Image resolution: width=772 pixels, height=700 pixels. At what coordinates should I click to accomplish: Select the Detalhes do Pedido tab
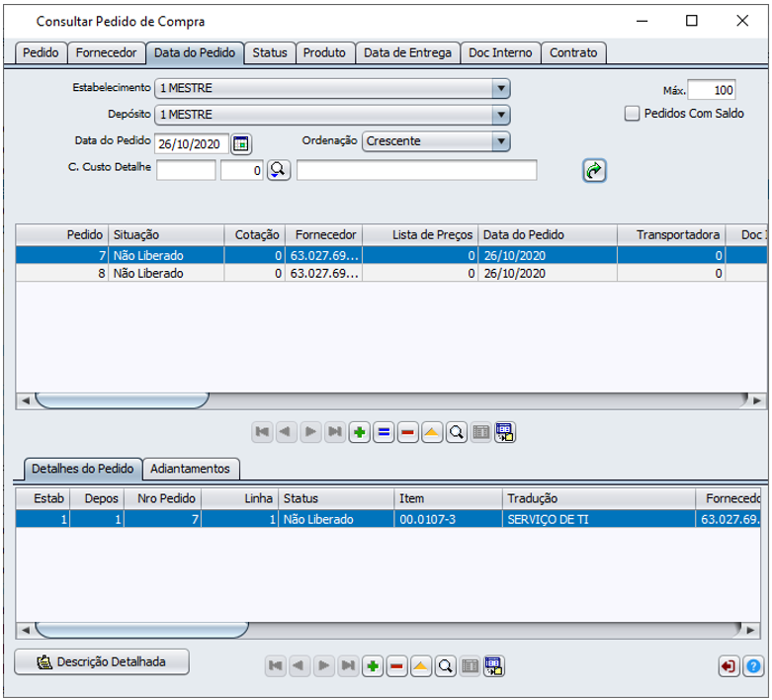pyautogui.click(x=83, y=469)
